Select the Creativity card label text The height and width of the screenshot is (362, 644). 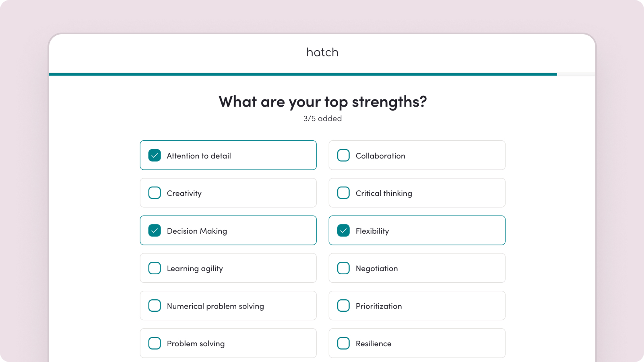(x=184, y=193)
